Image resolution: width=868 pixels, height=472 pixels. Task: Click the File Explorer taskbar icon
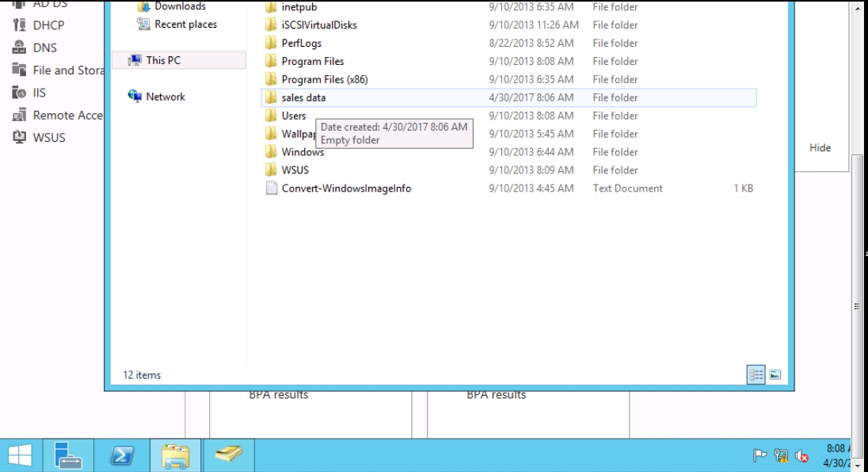coord(175,456)
